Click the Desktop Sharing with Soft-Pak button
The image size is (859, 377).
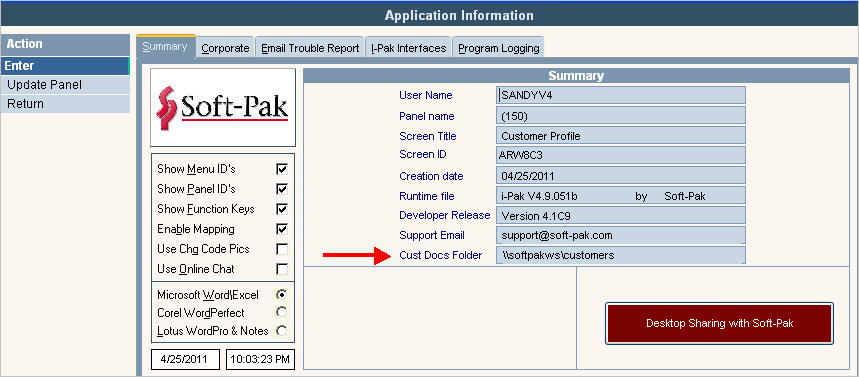pos(719,323)
